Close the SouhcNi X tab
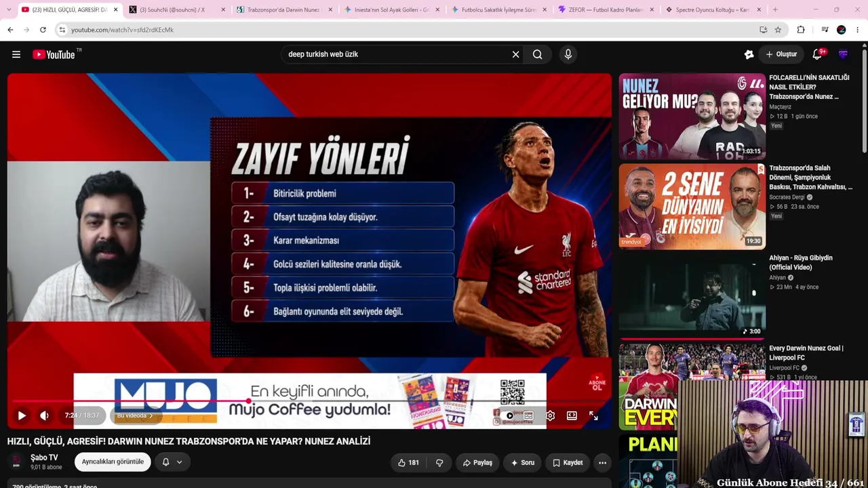The image size is (868, 488). pyautogui.click(x=222, y=9)
